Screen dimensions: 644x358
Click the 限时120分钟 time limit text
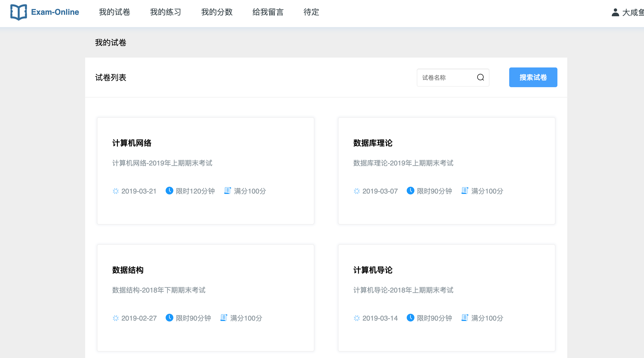click(x=195, y=191)
